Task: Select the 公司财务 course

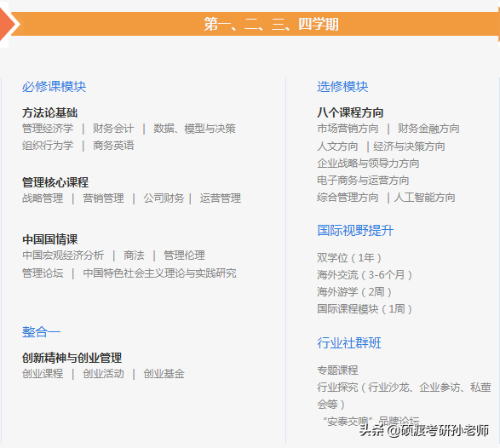Action: [x=164, y=198]
